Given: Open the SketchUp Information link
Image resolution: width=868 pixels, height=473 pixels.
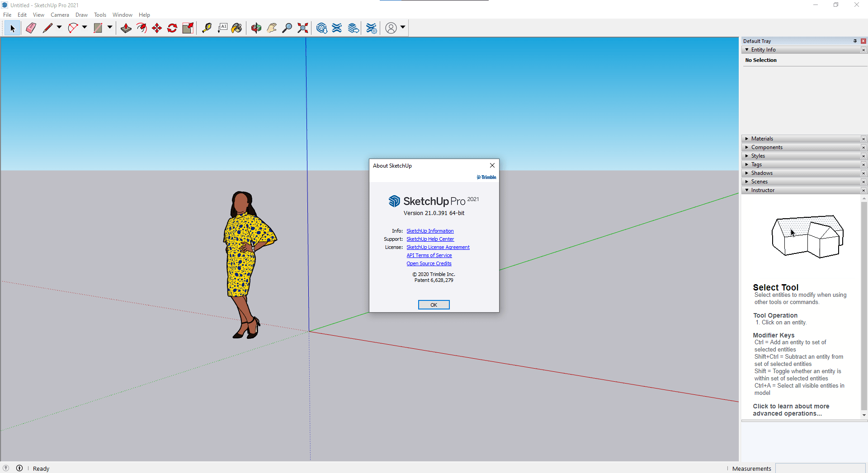Looking at the screenshot, I should 430,231.
